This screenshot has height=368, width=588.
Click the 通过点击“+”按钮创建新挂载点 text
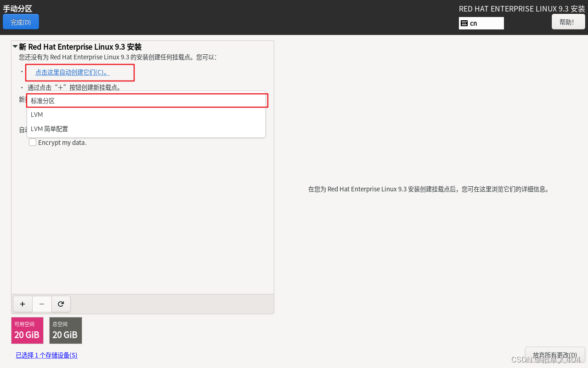[x=74, y=87]
